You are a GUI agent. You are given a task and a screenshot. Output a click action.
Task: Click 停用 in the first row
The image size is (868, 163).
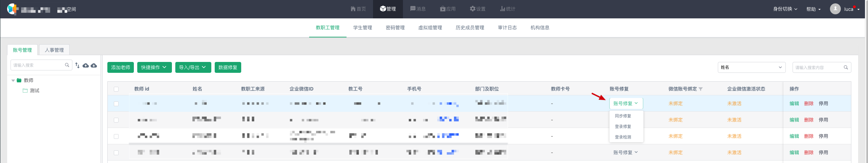(x=823, y=103)
